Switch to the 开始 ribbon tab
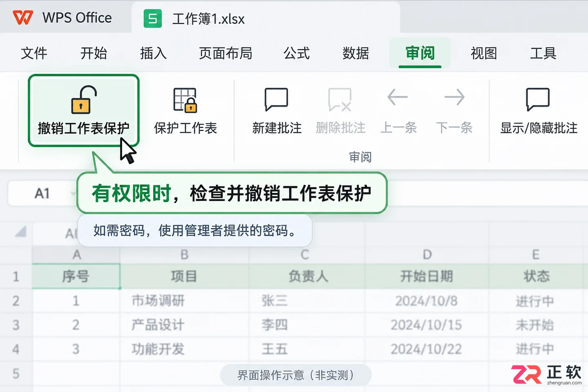This screenshot has height=392, width=588. click(x=94, y=53)
